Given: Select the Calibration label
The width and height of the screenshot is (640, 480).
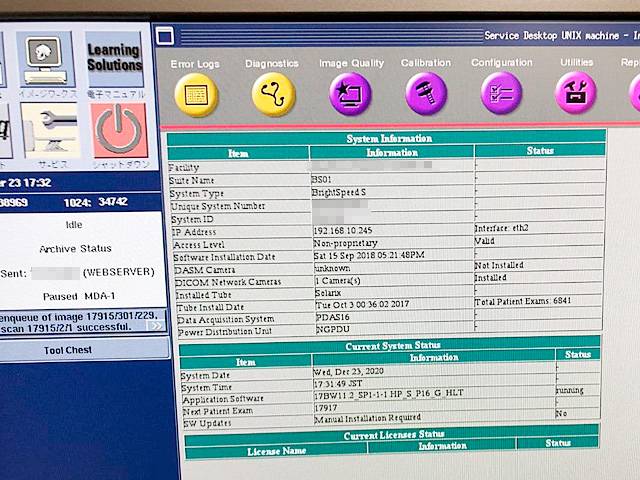Looking at the screenshot, I should [426, 63].
